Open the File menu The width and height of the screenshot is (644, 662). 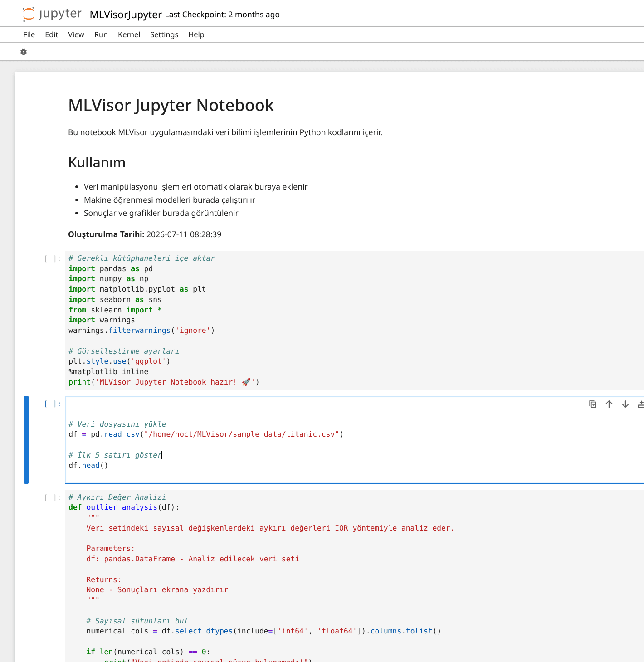click(29, 34)
